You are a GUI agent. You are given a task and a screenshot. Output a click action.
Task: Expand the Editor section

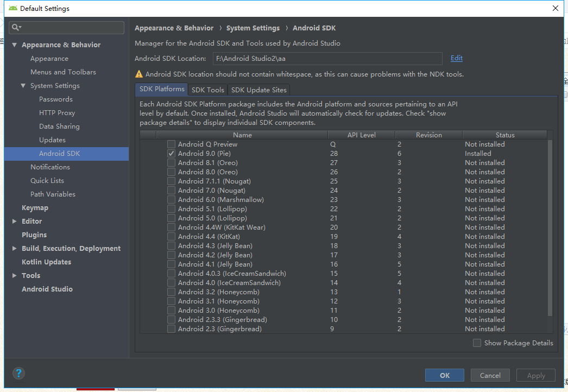(x=15, y=222)
